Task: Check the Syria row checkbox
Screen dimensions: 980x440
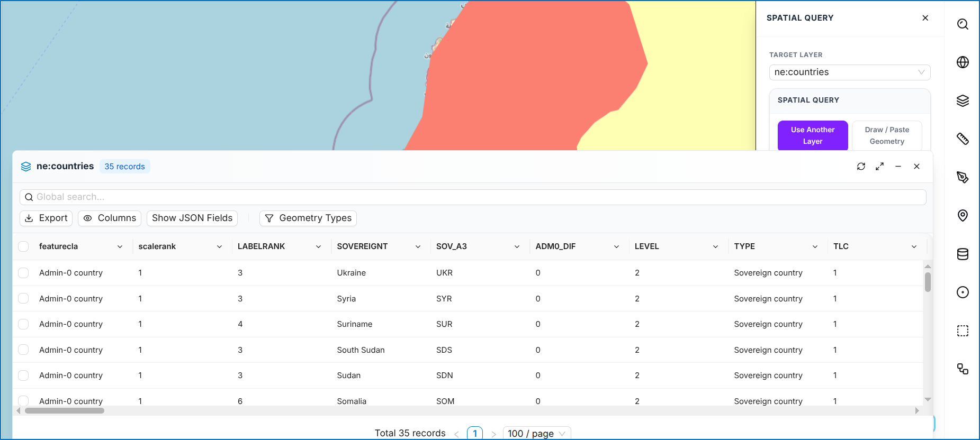Action: (x=23, y=299)
